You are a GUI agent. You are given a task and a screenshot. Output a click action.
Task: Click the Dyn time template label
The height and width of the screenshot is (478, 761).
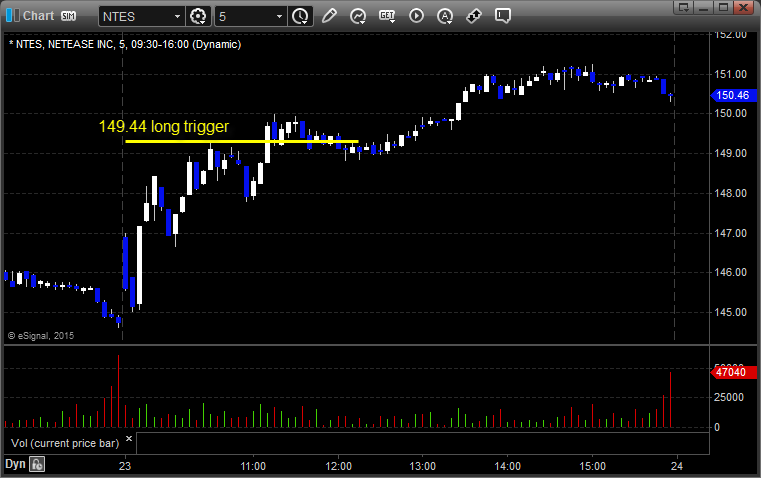15,464
